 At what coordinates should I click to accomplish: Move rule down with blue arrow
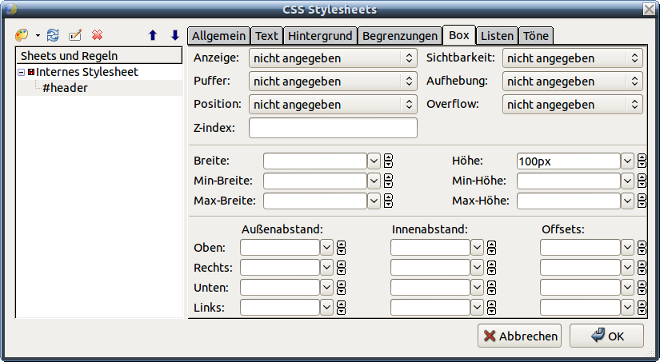coord(175,35)
